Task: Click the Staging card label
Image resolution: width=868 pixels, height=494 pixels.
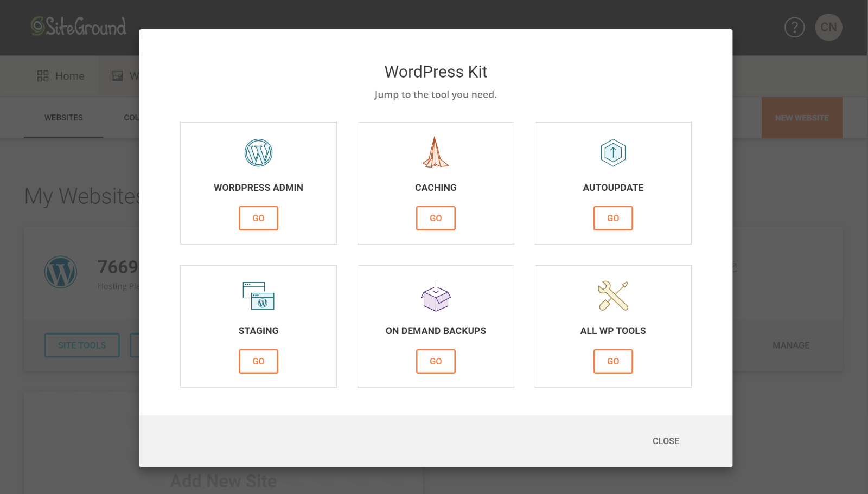Action: 258,331
